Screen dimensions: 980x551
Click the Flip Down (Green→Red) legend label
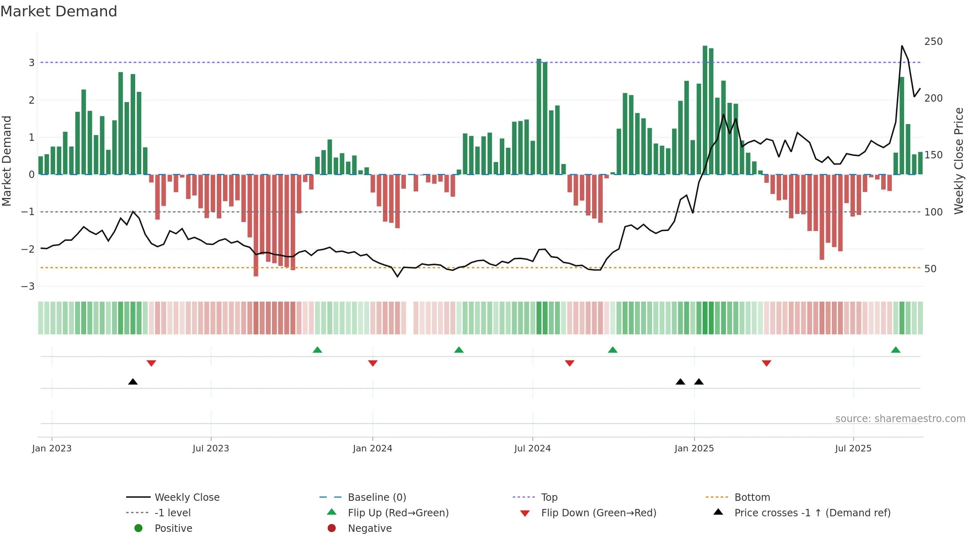(x=599, y=513)
